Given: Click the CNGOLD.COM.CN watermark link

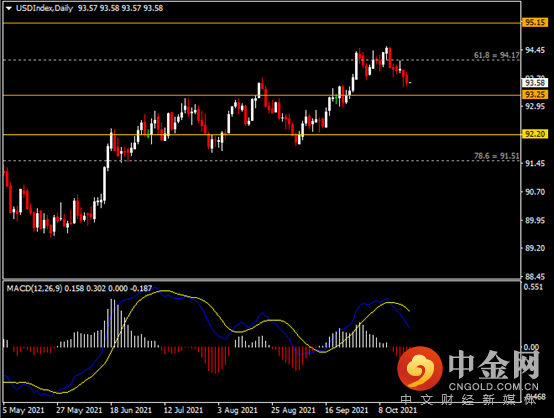Looking at the screenshot, I should pos(494,387).
